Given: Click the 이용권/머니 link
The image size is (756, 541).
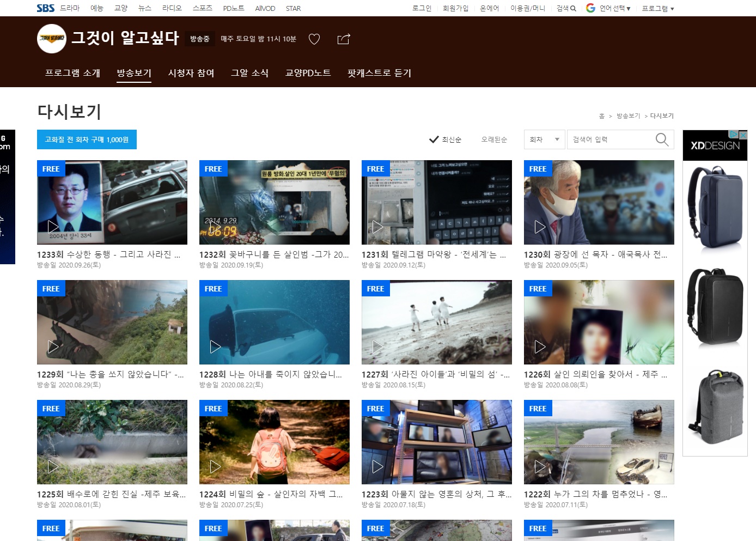Looking at the screenshot, I should coord(527,8).
